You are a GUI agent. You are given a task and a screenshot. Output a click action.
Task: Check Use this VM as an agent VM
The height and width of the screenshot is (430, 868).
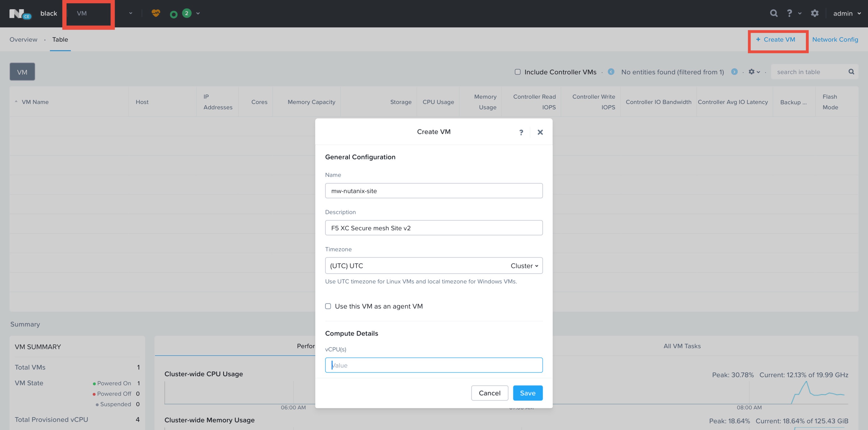[328, 306]
